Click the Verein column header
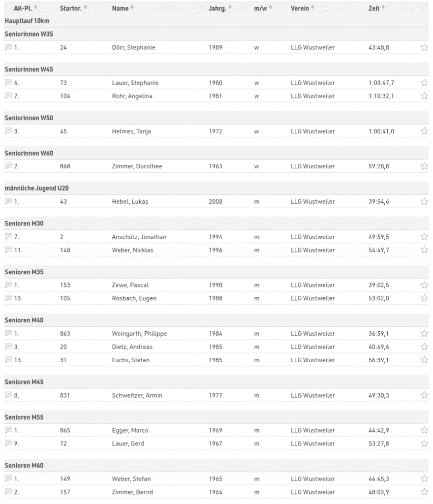Image resolution: width=433 pixels, height=504 pixels. [300, 8]
